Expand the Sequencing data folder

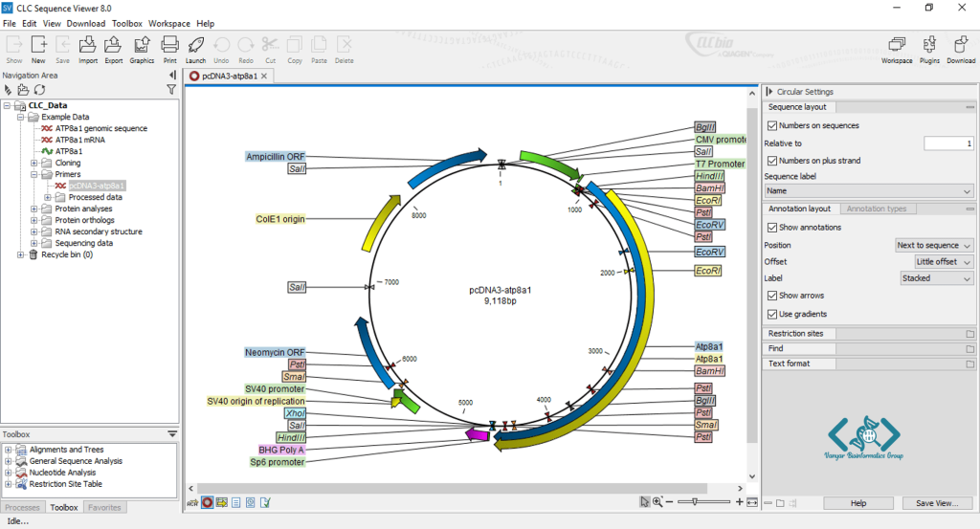33,243
